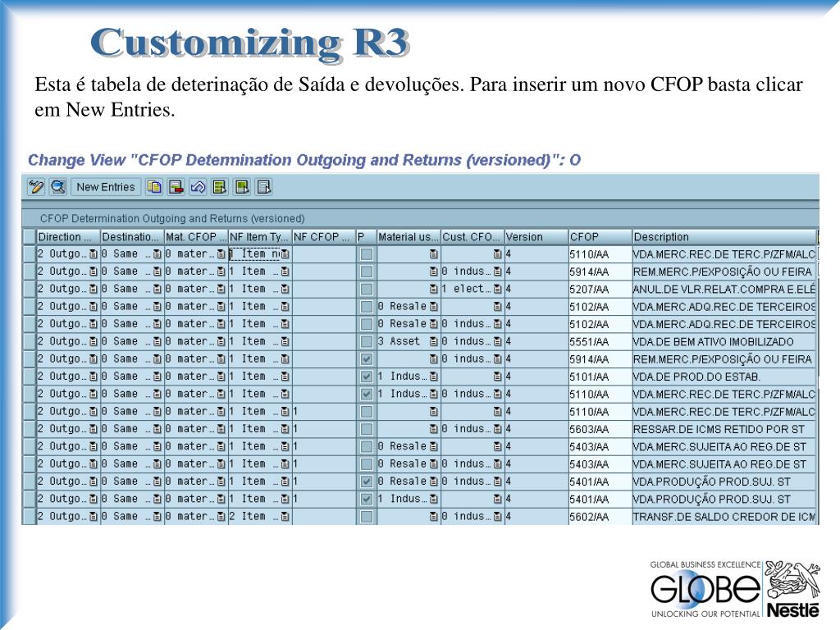Click Version cell in 5551/AA row
This screenshot has height=630, width=840.
[x=536, y=342]
